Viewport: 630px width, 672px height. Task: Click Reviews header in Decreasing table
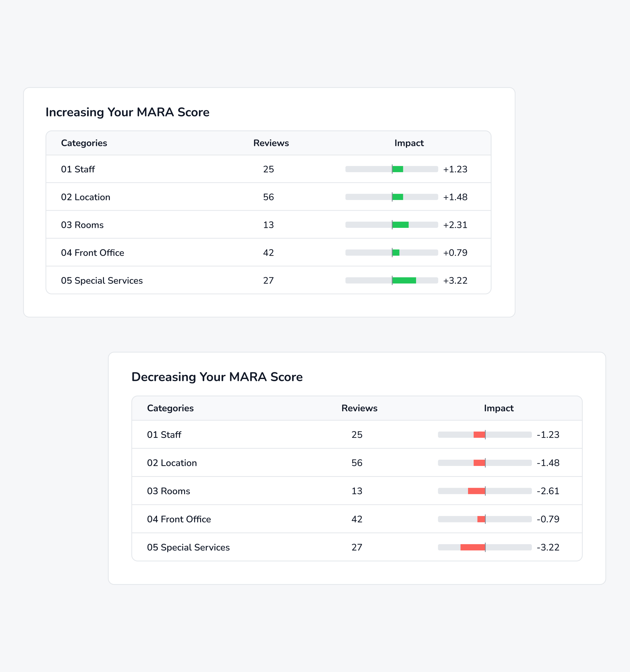(359, 408)
